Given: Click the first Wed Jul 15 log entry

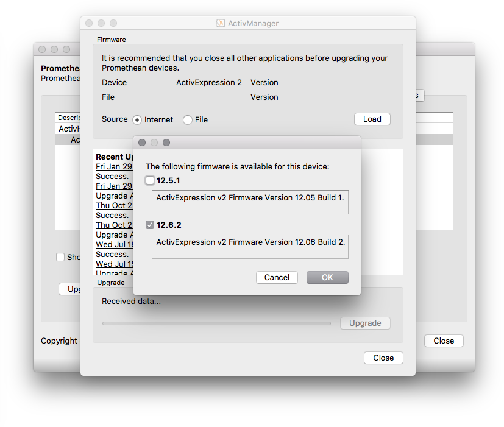Looking at the screenshot, I should 115,244.
